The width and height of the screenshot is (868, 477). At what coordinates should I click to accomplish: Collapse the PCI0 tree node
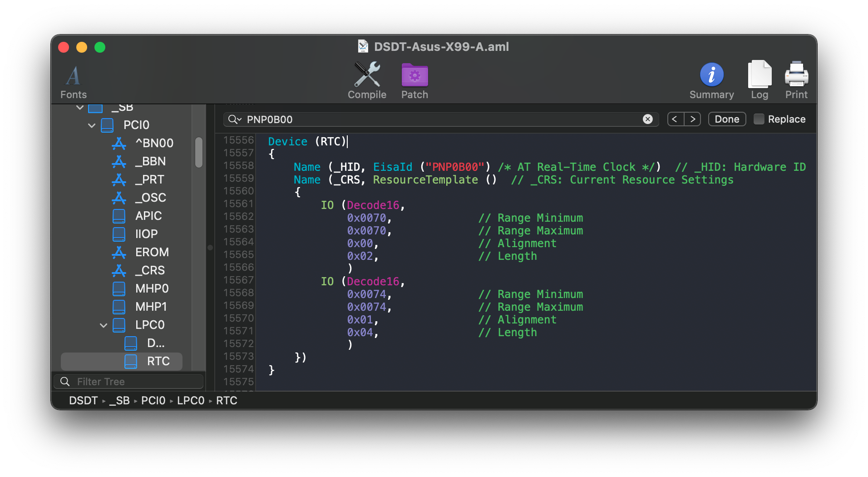(x=92, y=125)
